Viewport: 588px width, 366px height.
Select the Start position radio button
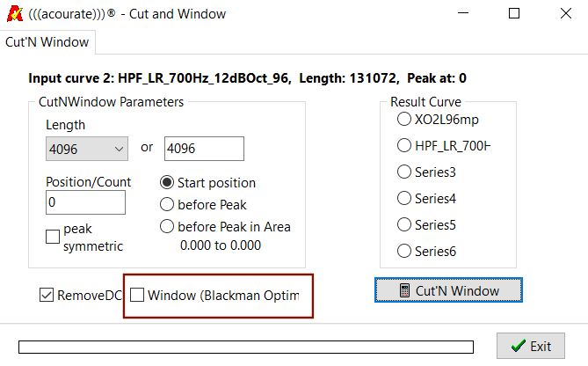[167, 183]
